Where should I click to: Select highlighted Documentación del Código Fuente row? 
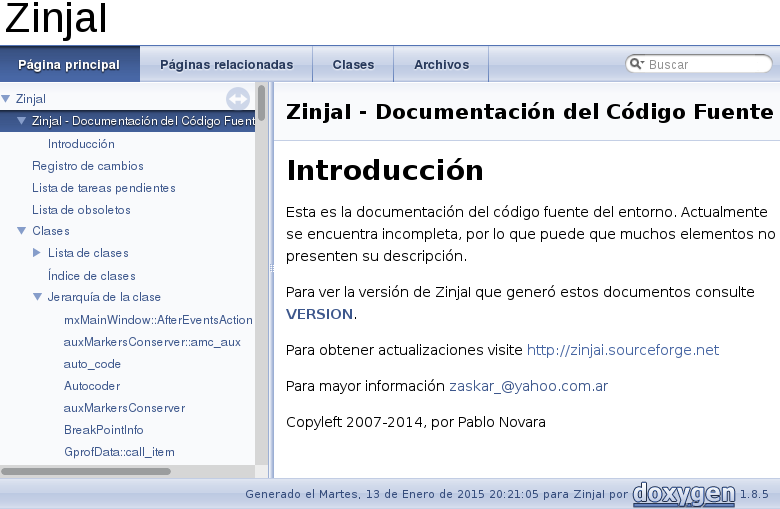(127, 121)
